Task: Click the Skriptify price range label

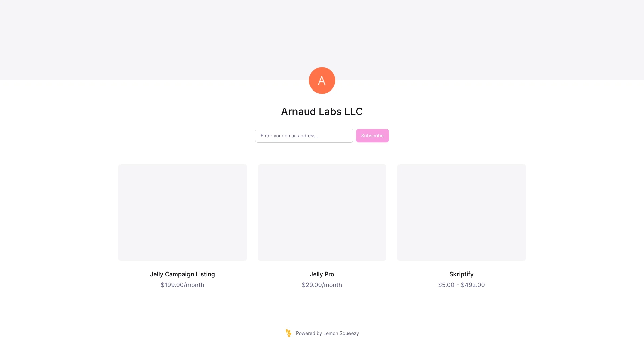Action: (x=461, y=285)
